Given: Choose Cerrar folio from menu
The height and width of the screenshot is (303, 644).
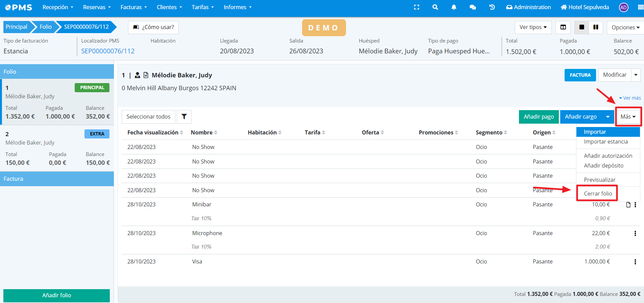Looking at the screenshot, I should (598, 194).
